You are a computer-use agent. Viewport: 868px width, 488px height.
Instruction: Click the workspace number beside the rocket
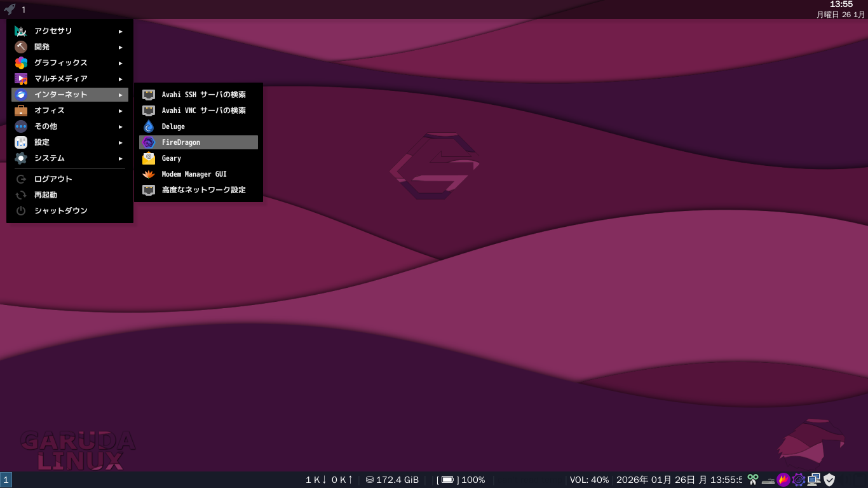coord(24,10)
